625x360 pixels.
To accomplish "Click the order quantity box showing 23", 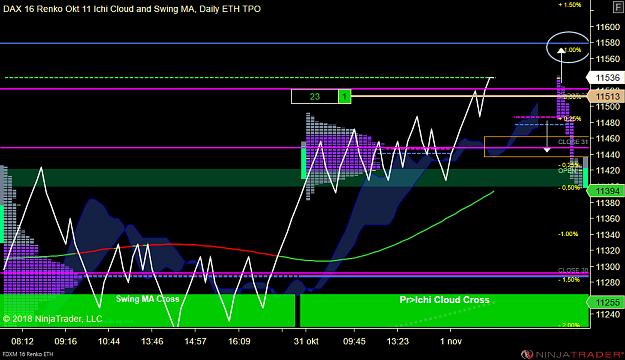I will click(315, 96).
